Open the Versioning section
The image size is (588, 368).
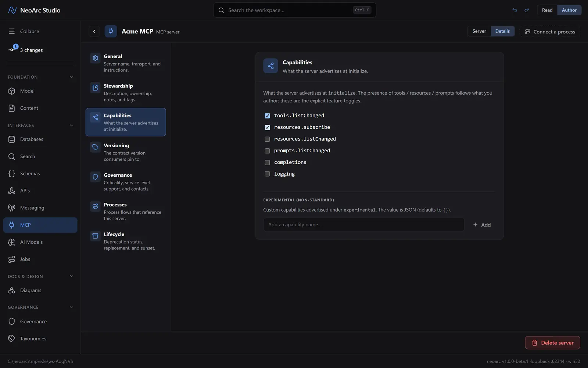click(x=126, y=152)
